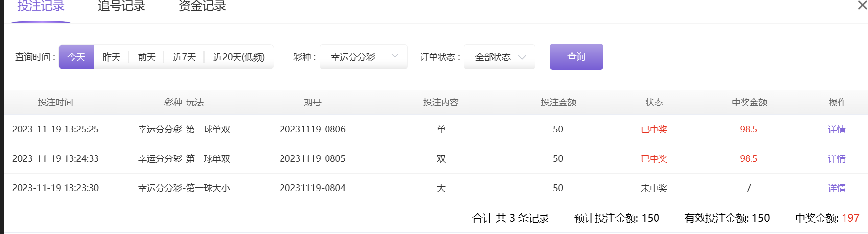The image size is (868, 234).
Task: Choose the 前天 time range
Action: point(146,57)
